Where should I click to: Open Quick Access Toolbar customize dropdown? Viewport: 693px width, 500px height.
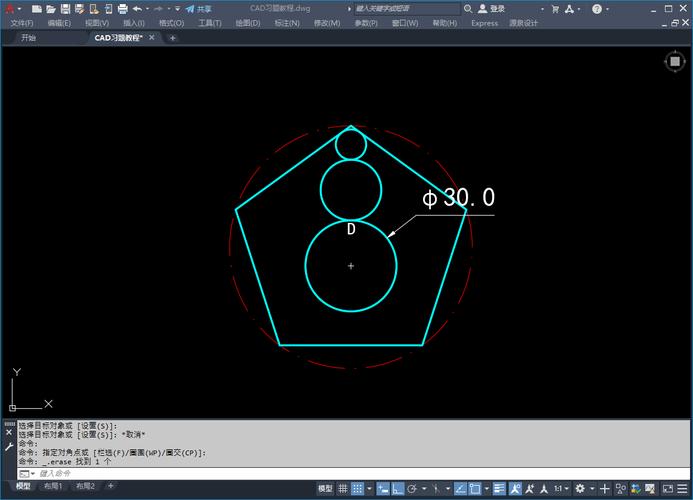pos(178,9)
